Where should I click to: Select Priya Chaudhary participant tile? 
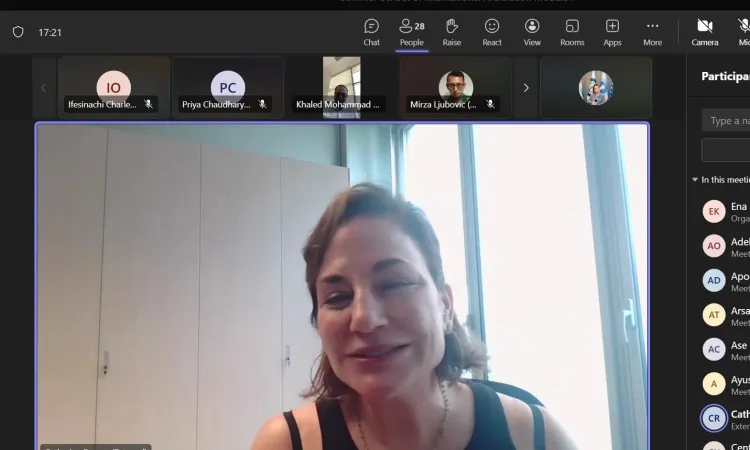point(227,88)
